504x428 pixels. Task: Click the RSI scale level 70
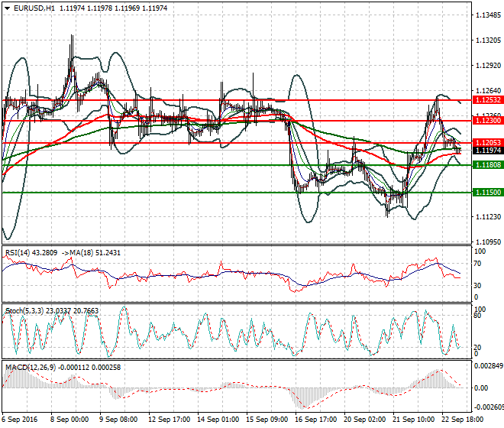coord(477,264)
